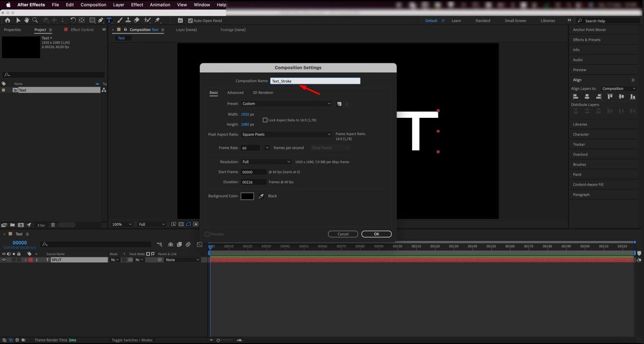Click the trash icon in Project panel

point(53,225)
